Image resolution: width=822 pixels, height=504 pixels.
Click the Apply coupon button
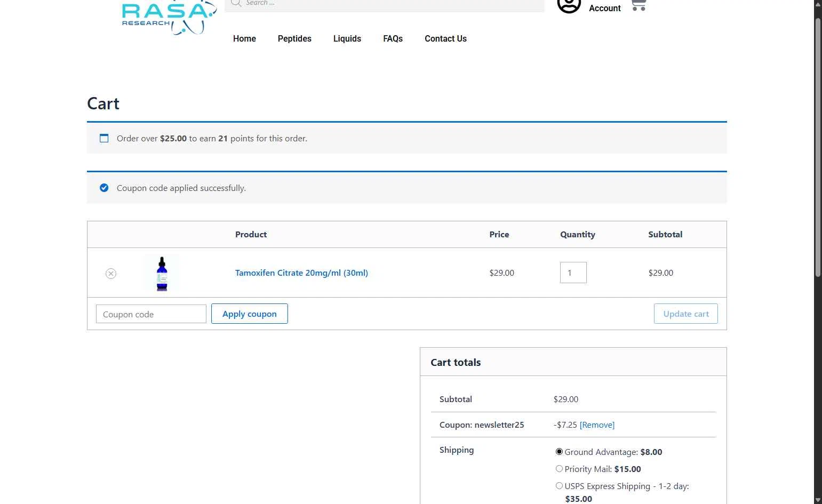click(250, 314)
